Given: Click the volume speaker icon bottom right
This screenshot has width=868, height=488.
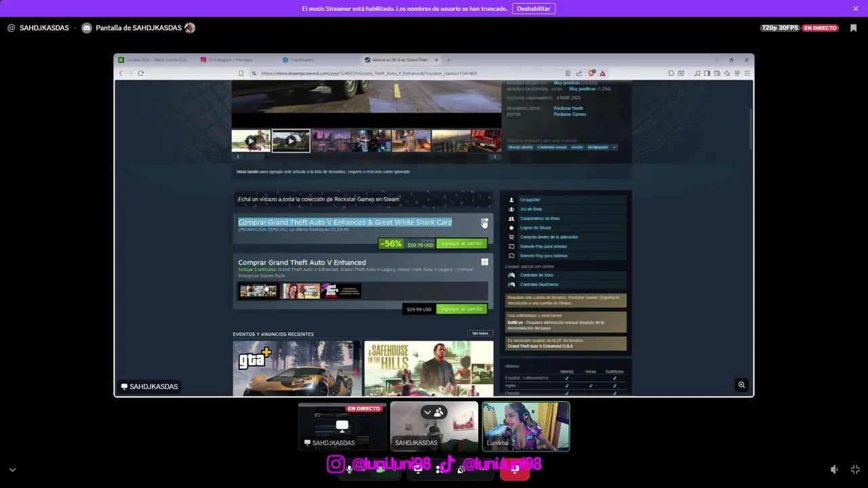Looking at the screenshot, I should click(x=834, y=469).
